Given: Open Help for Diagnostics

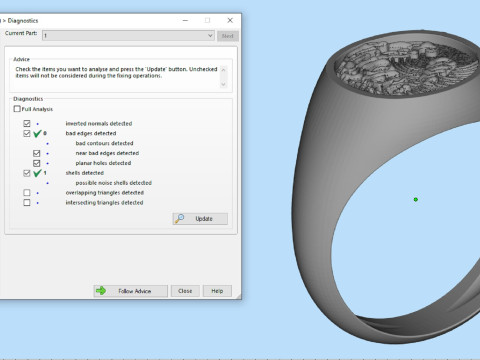Looking at the screenshot, I should pyautogui.click(x=217, y=291).
